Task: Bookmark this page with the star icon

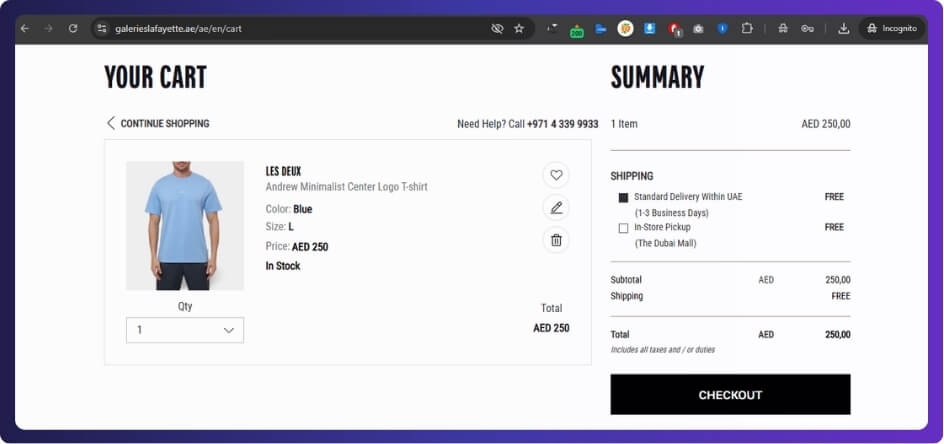Action: 519,28
